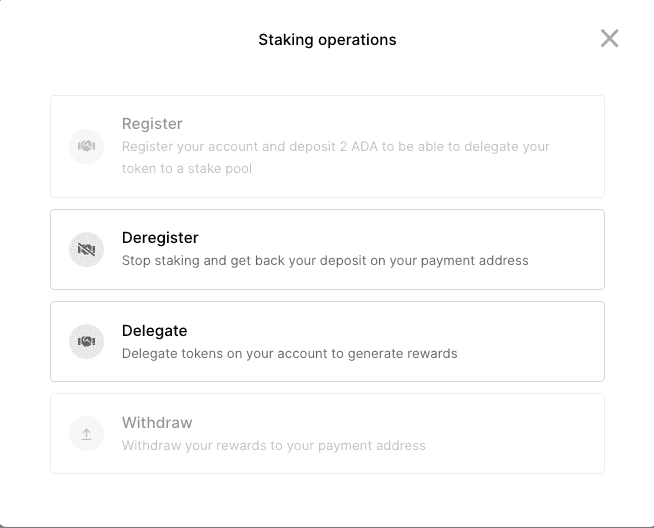Click 'token to a stake pool' text line
654x528 pixels.
click(187, 168)
